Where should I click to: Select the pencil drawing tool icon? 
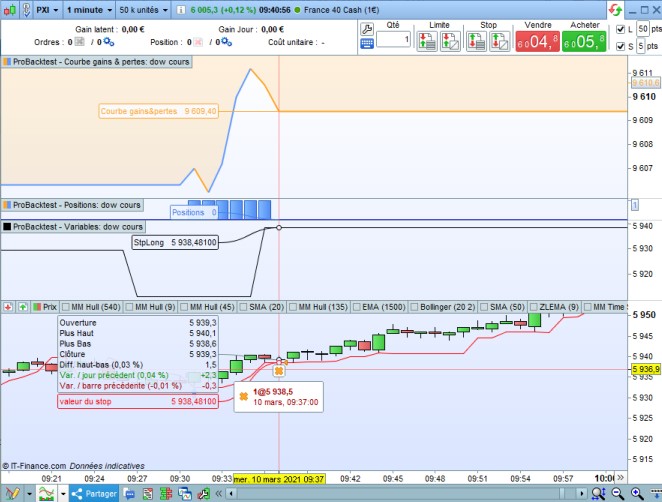click(12, 493)
